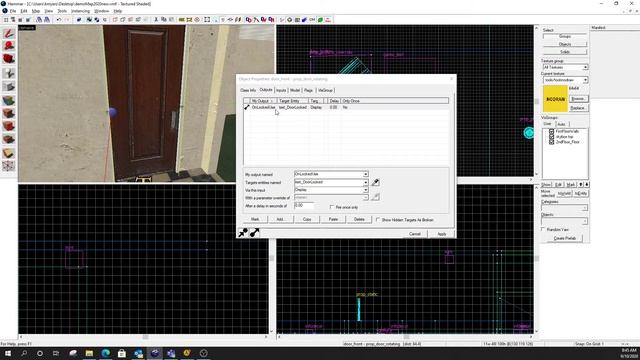Select the OnLockedUse output row
The image size is (640, 360).
point(346,107)
